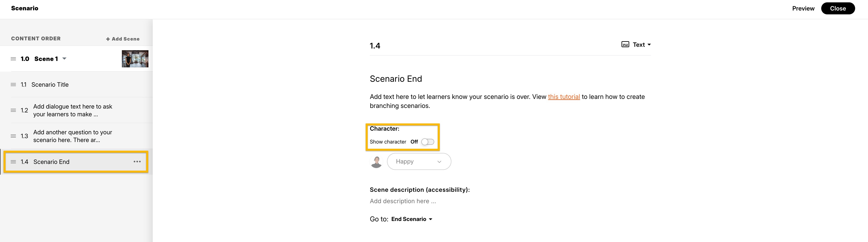This screenshot has width=868, height=242.
Task: Click the Text content type icon
Action: (x=625, y=44)
